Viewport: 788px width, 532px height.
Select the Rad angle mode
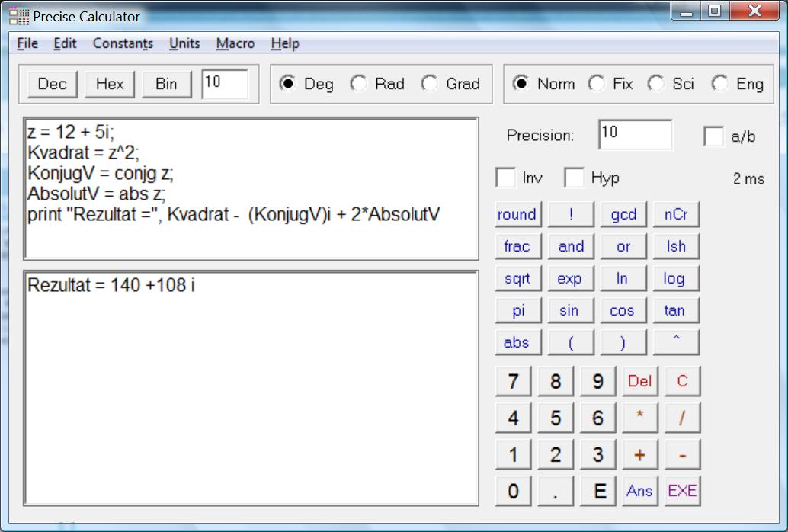pos(359,84)
